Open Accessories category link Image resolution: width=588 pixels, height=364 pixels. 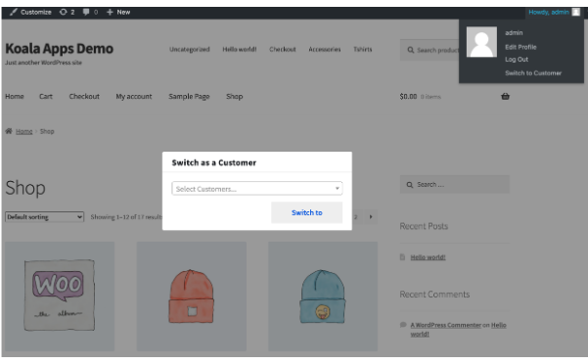pyautogui.click(x=325, y=49)
